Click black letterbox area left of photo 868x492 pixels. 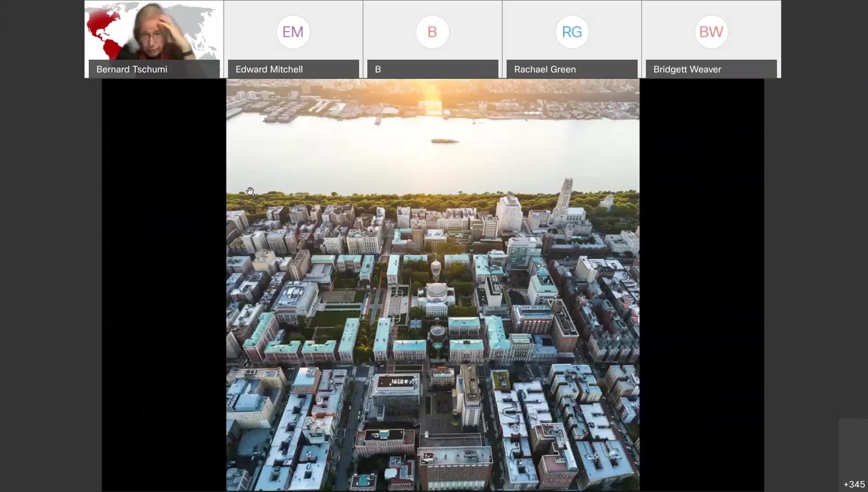coord(164,285)
